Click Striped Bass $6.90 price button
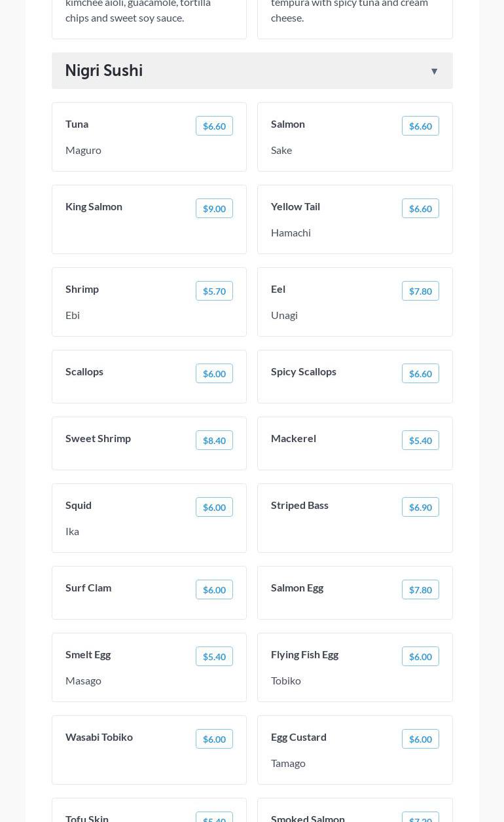This screenshot has width=504, height=822. pos(420,507)
